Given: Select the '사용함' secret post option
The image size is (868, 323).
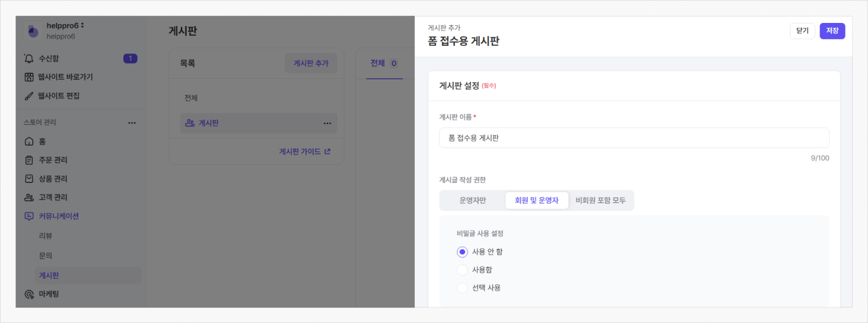Looking at the screenshot, I should click(462, 270).
